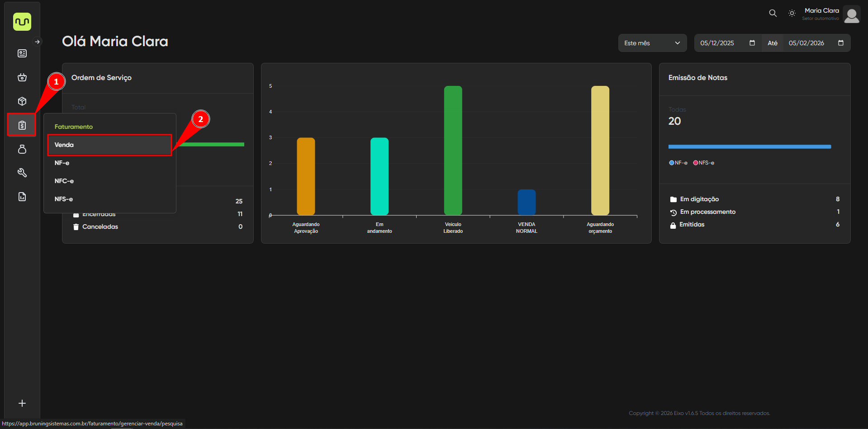Screen dimensions: 868x429
Task: Open the 'Este mês' period dropdown
Action: [x=652, y=43]
